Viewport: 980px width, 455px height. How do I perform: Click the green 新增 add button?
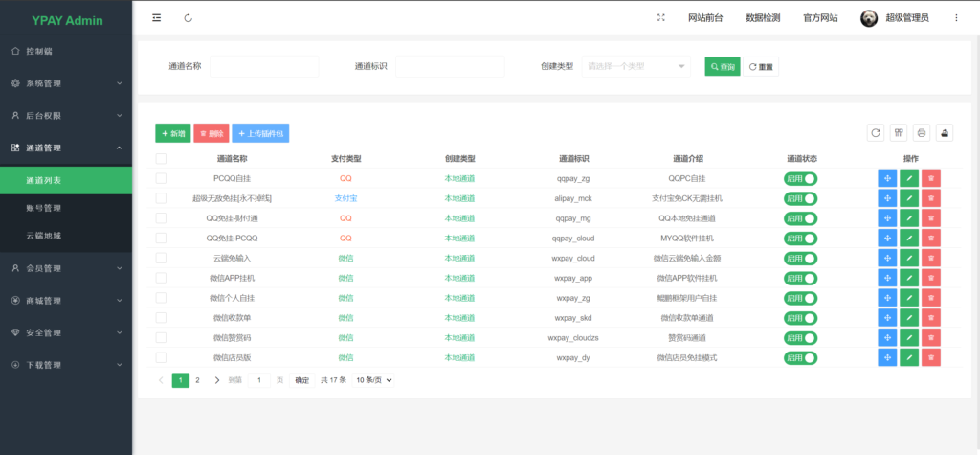(173, 133)
